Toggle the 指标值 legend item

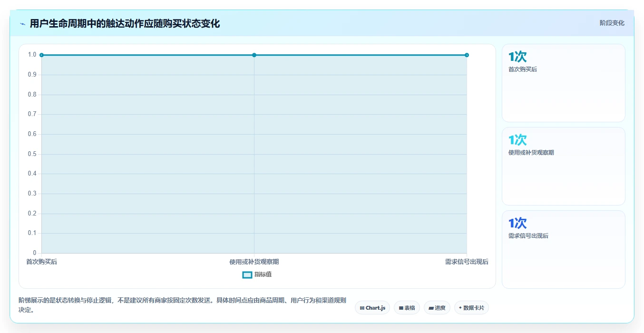257,274
